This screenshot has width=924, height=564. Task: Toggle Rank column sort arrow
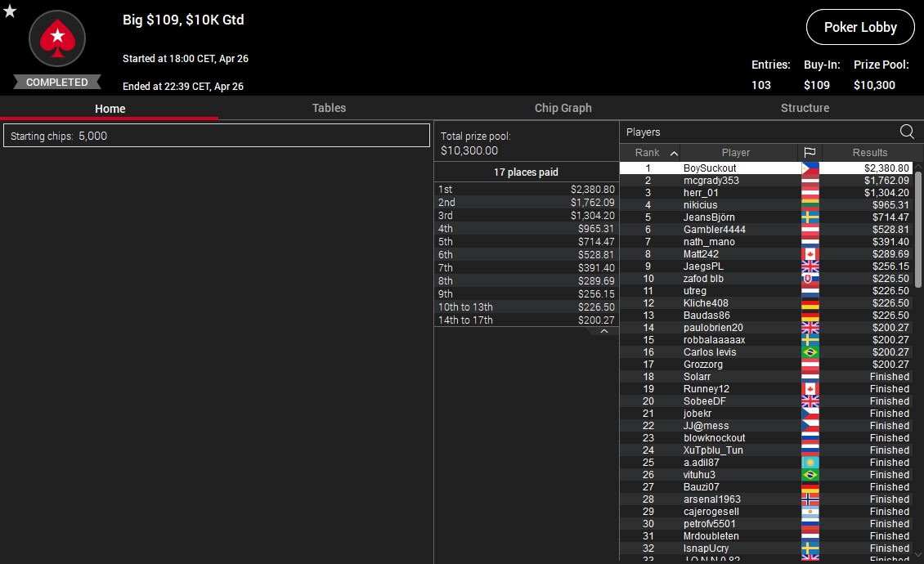tap(674, 153)
